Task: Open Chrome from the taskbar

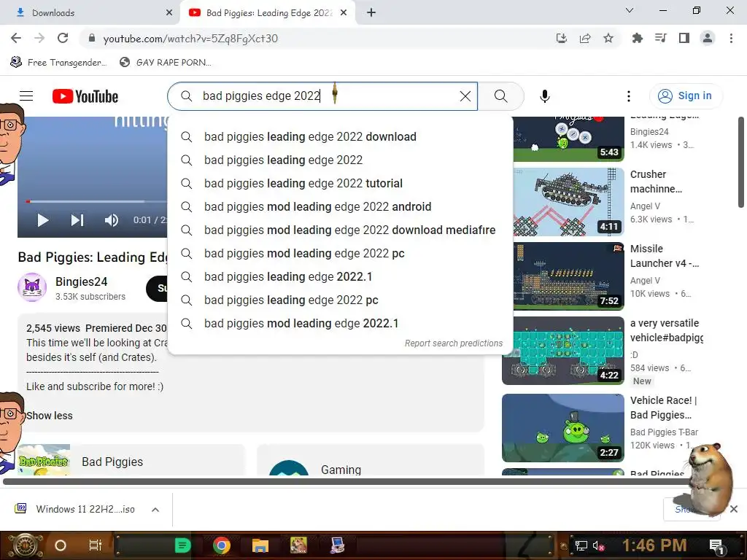Action: click(222, 545)
